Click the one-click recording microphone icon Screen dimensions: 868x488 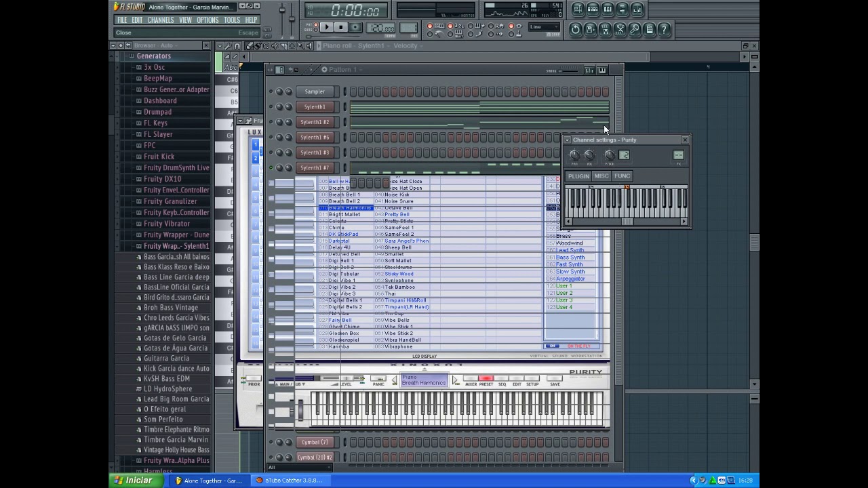[x=635, y=29]
